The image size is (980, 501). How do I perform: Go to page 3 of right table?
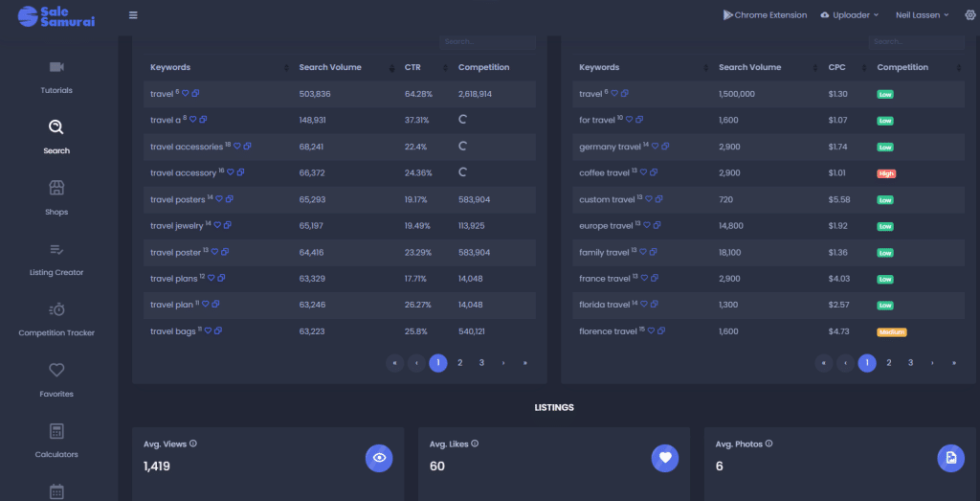coord(910,363)
